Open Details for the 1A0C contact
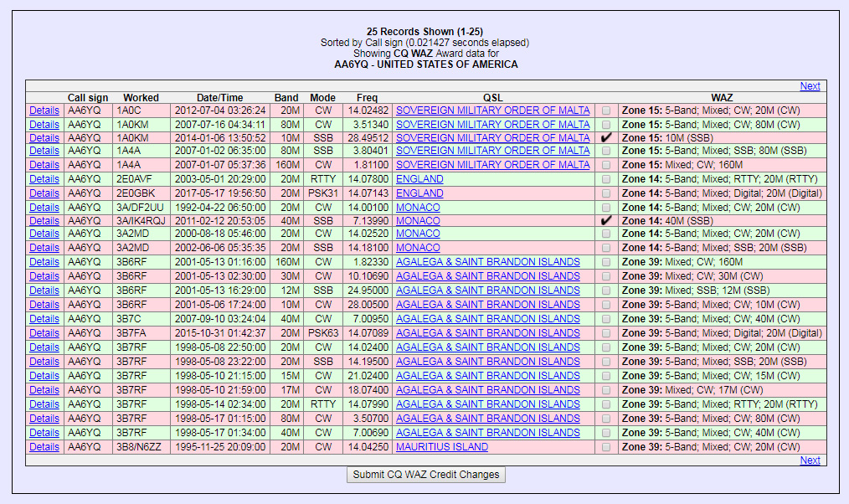The image size is (849, 504). [x=44, y=110]
